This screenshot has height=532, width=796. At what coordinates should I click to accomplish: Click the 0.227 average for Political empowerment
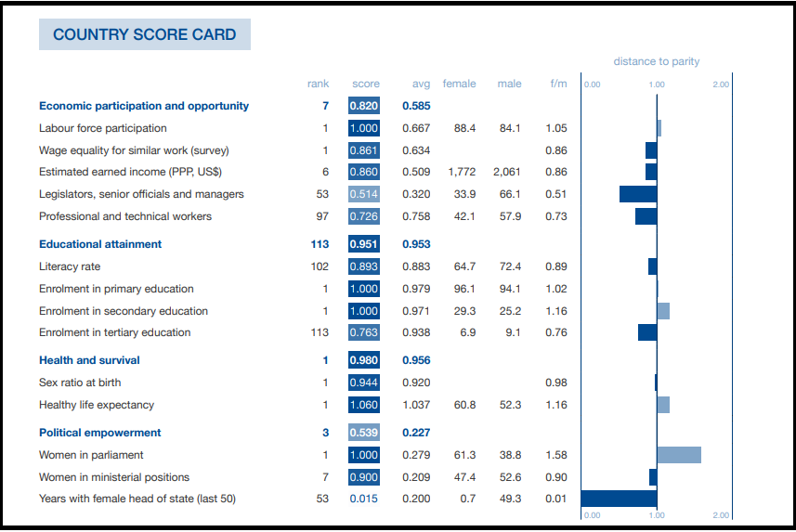pos(416,433)
